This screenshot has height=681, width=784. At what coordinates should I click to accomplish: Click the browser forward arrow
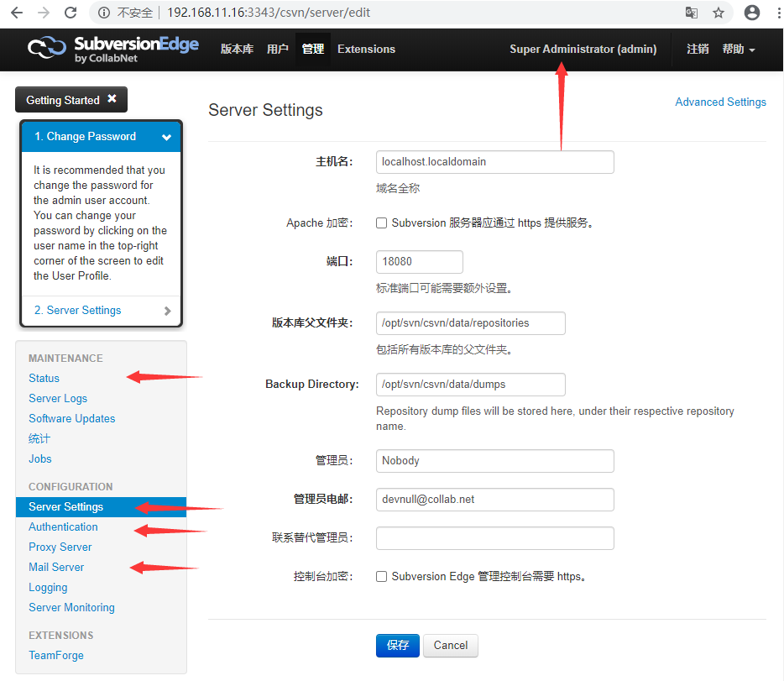(43, 13)
